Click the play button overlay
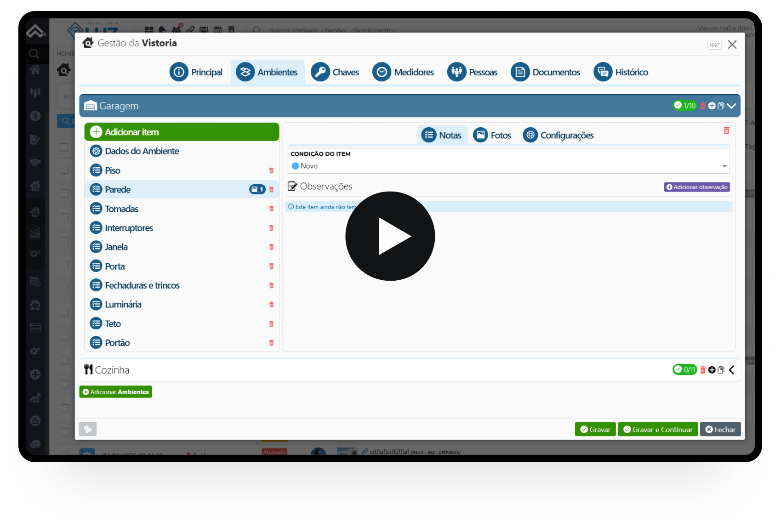 point(390,236)
